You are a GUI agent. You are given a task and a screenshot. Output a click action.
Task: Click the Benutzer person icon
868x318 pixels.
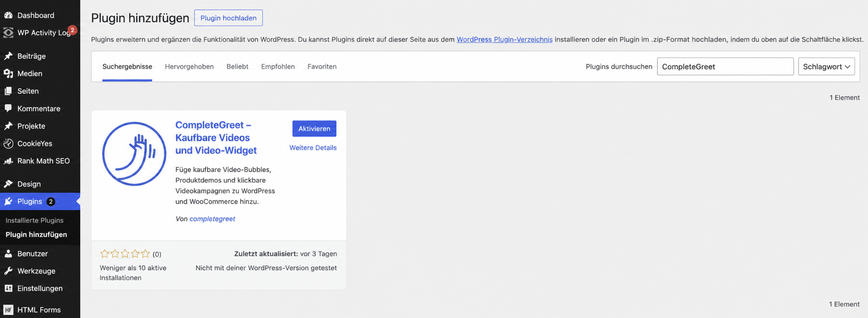8,254
